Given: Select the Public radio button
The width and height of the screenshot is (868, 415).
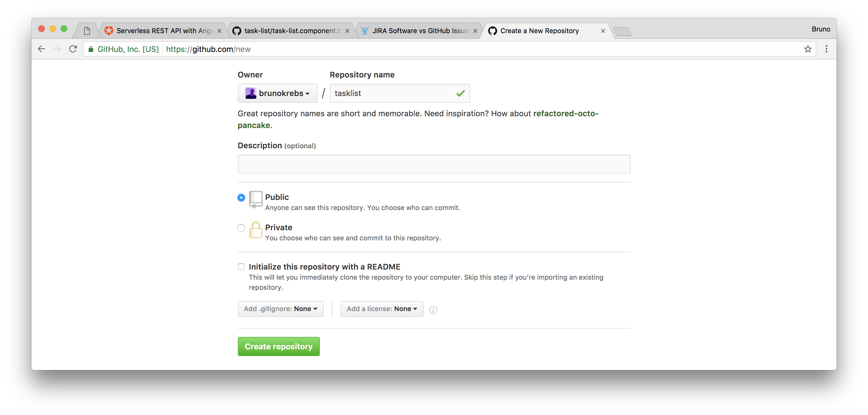Looking at the screenshot, I should [241, 198].
